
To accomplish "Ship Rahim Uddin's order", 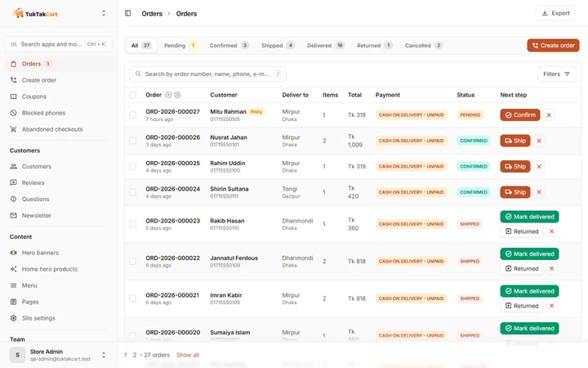I will click(514, 166).
